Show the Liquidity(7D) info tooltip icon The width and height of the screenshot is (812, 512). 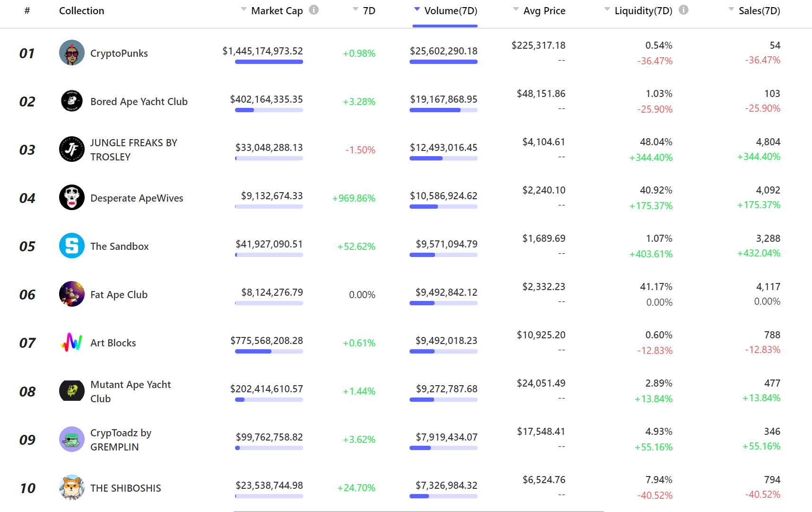[x=683, y=10]
